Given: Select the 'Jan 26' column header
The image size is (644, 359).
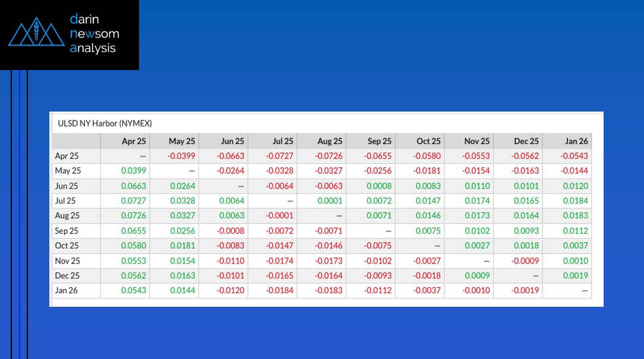Looking at the screenshot, I should 576,141.
